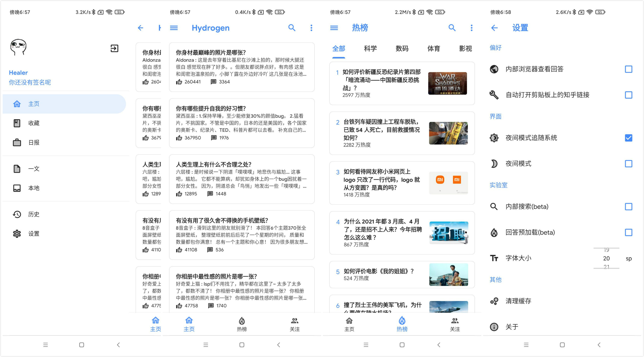644x357 pixels.
Task: Tap the comment icon showing 1976
Action: [214, 138]
